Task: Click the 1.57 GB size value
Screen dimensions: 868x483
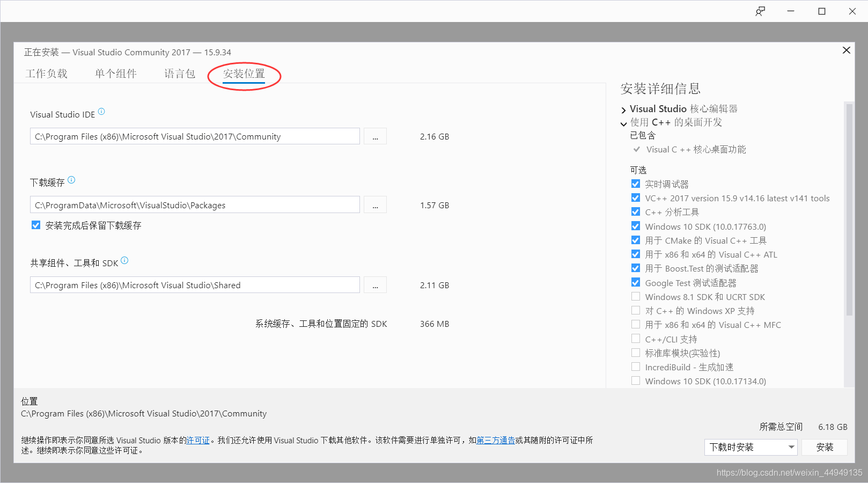Action: [435, 205]
